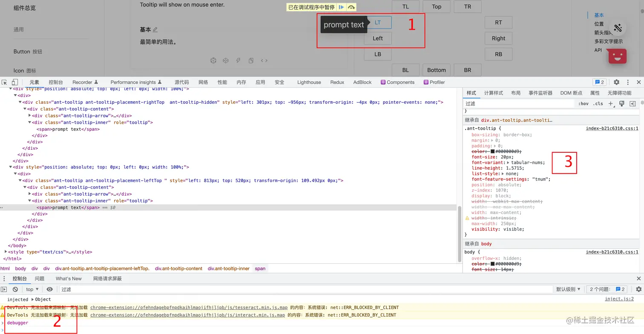This screenshot has width=644, height=334.
Task: Expand the font-variant shorthand triangle
Action: [508, 163]
